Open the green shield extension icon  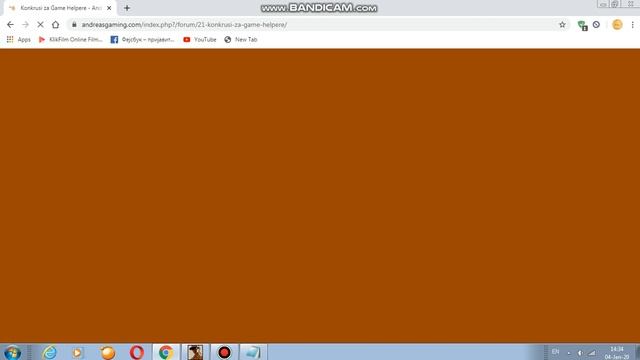tap(582, 25)
